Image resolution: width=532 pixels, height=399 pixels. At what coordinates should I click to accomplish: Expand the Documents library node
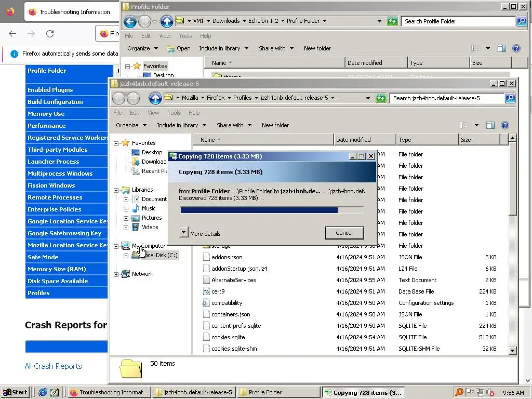pyautogui.click(x=126, y=199)
